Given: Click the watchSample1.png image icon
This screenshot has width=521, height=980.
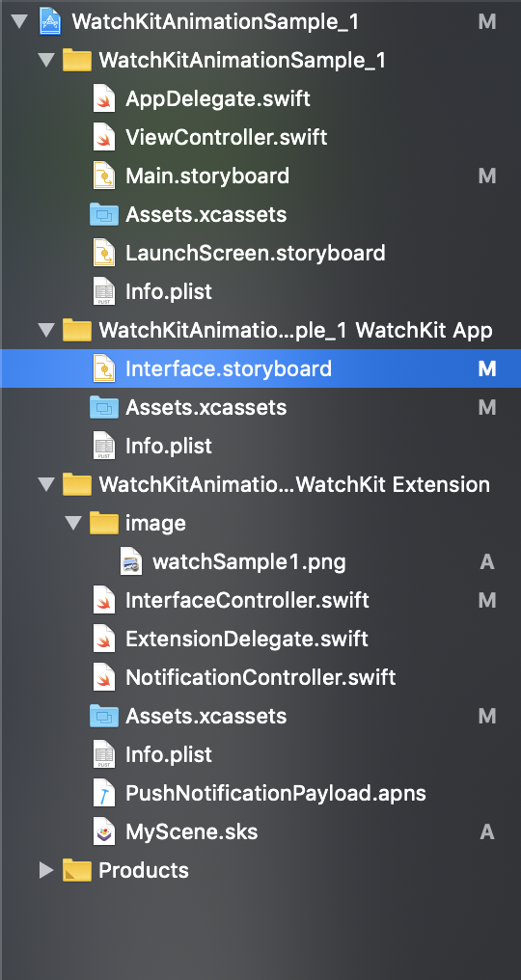Looking at the screenshot, I should pyautogui.click(x=130, y=562).
